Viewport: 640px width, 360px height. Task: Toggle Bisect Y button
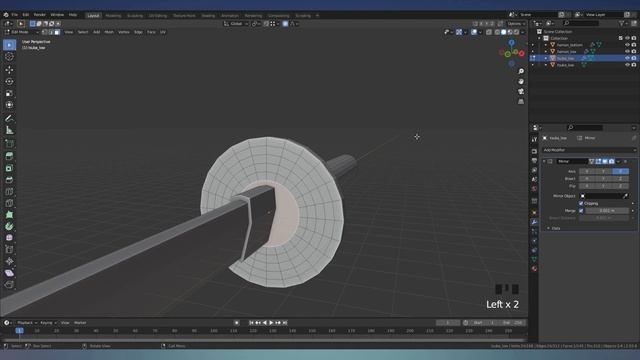(604, 179)
